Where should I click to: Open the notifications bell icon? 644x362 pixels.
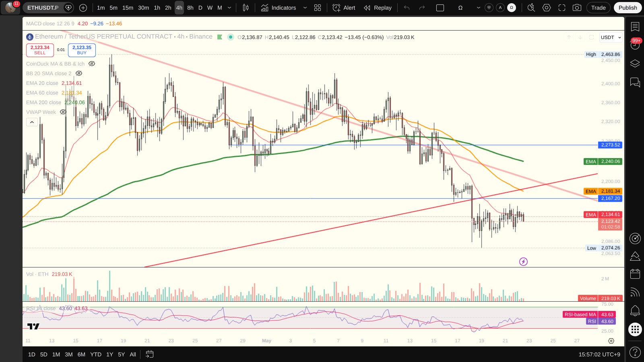(635, 311)
